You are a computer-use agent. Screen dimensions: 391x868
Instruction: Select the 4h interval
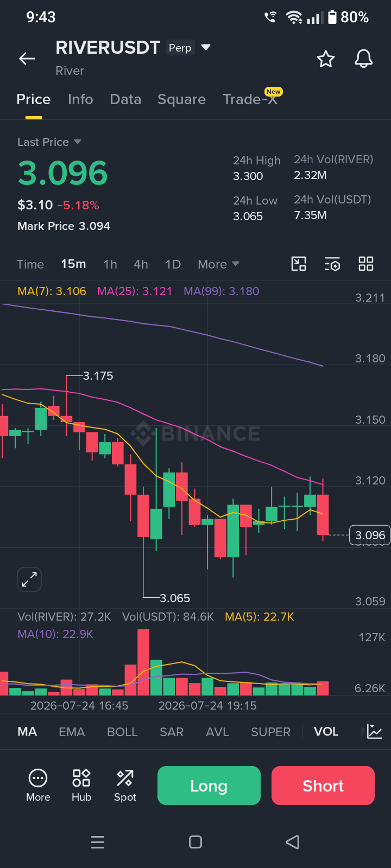[141, 264]
